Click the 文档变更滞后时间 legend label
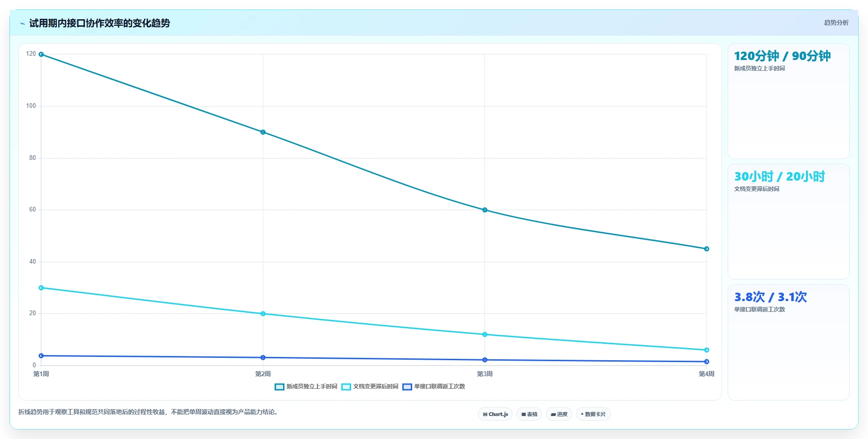Viewport: 868px width, 439px height. pos(376,386)
